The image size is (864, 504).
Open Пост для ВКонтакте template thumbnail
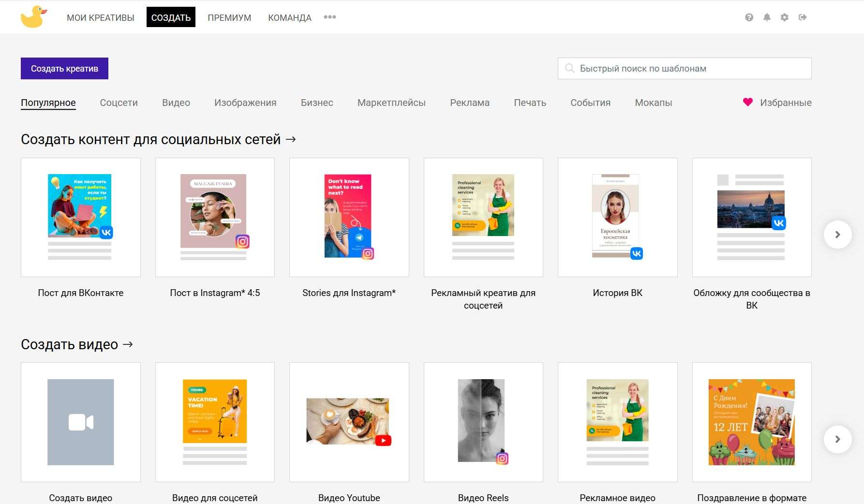pos(81,217)
